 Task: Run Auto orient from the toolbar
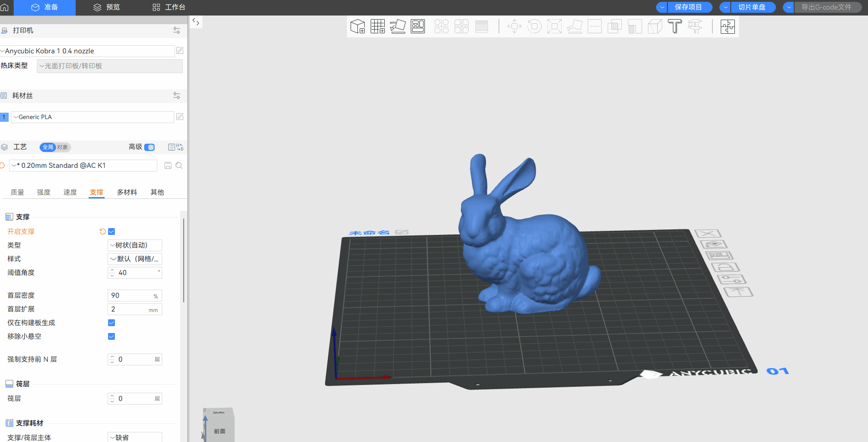click(x=398, y=26)
